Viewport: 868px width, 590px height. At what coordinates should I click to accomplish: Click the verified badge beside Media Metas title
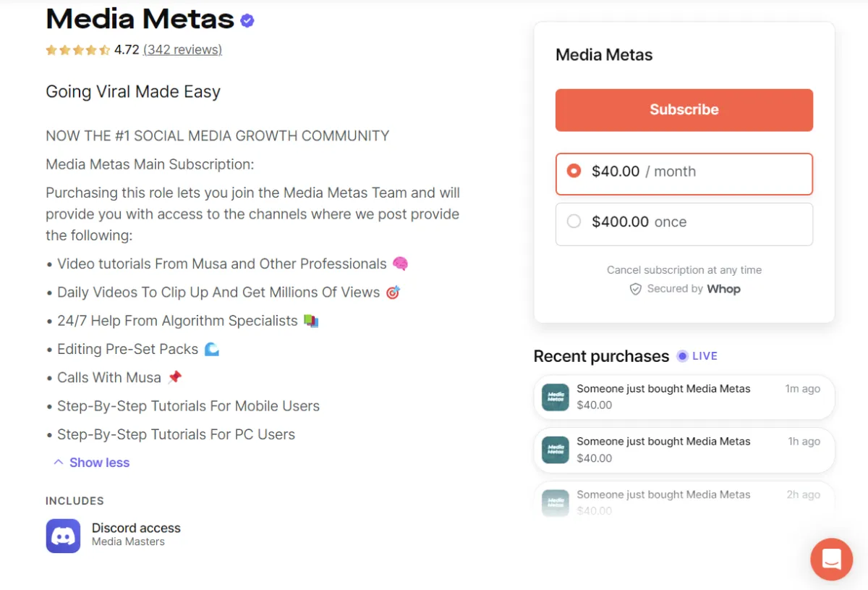pos(247,20)
